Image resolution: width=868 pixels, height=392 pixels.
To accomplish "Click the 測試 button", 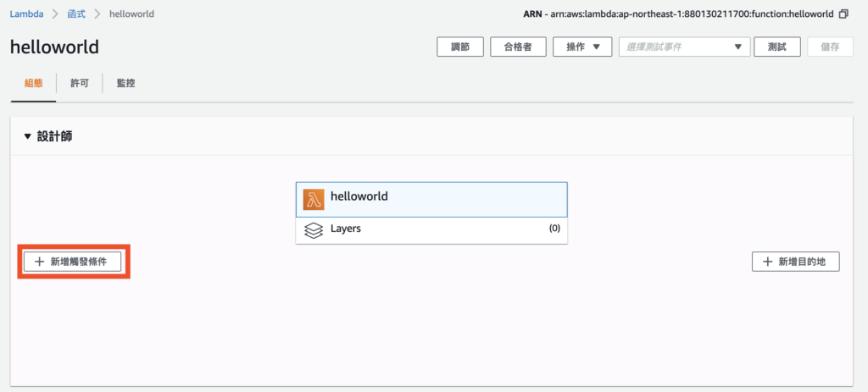I will (777, 47).
